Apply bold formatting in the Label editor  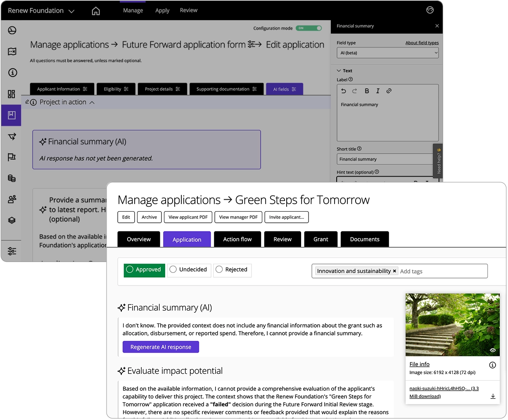(367, 91)
